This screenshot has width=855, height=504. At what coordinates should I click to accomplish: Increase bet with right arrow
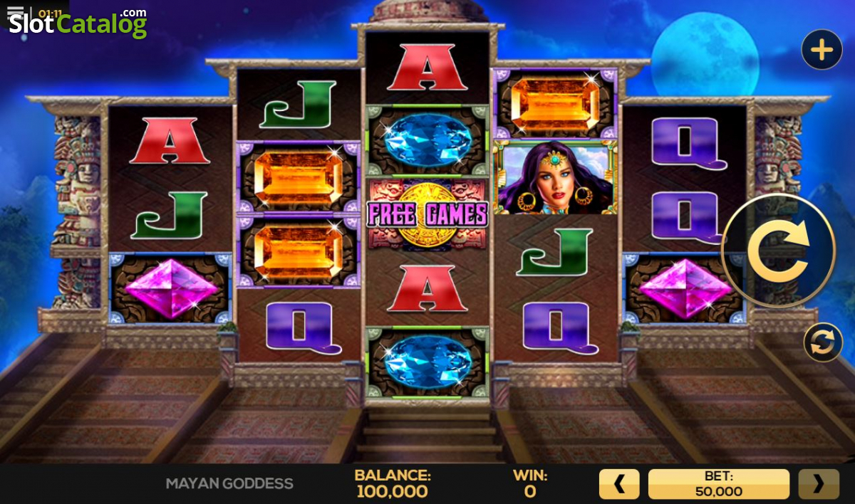[819, 484]
